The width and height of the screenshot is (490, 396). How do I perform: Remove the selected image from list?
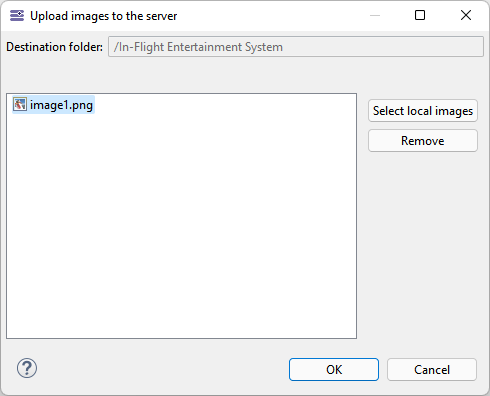(x=423, y=141)
